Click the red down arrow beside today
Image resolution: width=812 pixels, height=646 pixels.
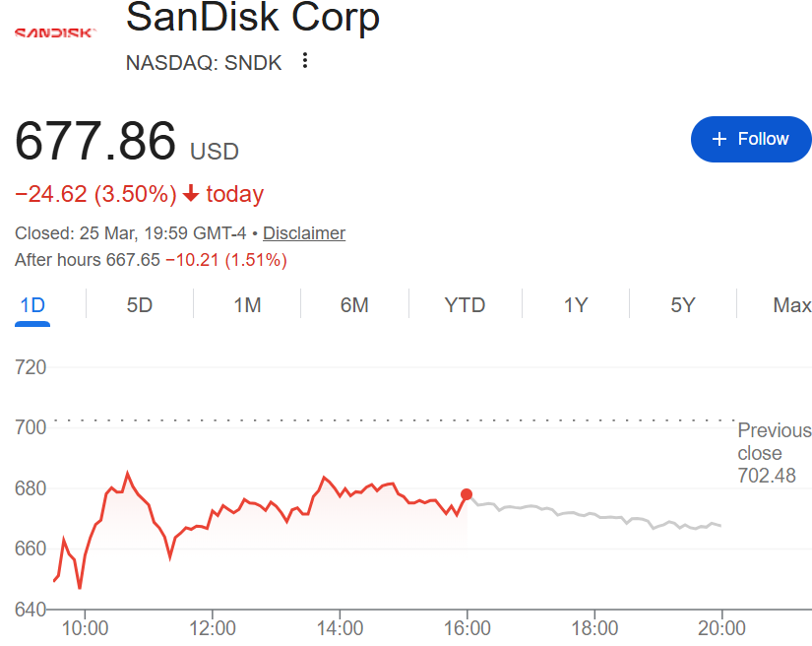click(x=191, y=194)
